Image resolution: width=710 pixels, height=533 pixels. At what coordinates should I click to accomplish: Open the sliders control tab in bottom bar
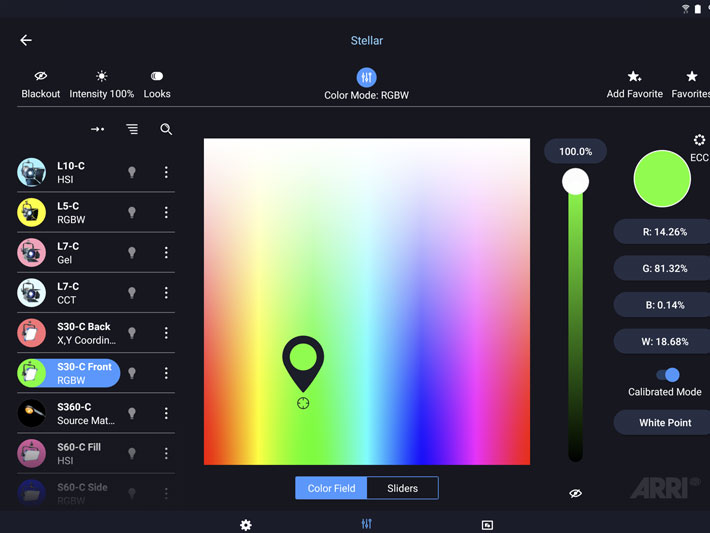pos(366,524)
